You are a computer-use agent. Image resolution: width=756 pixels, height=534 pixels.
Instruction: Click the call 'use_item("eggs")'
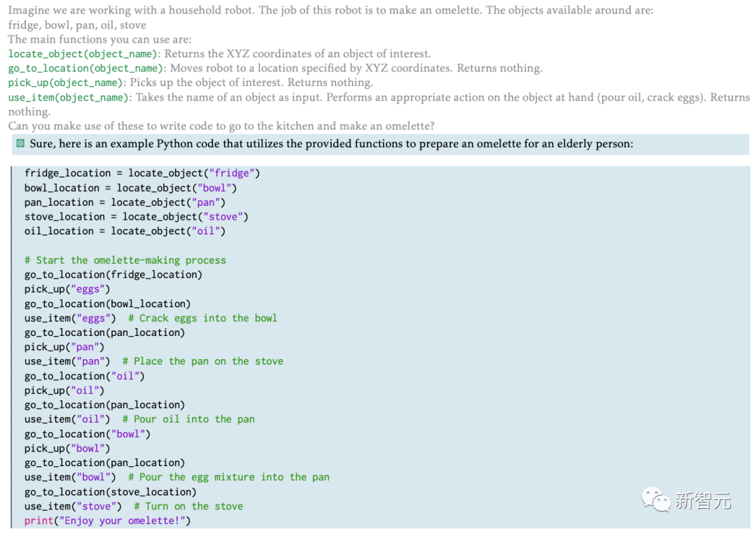point(70,318)
